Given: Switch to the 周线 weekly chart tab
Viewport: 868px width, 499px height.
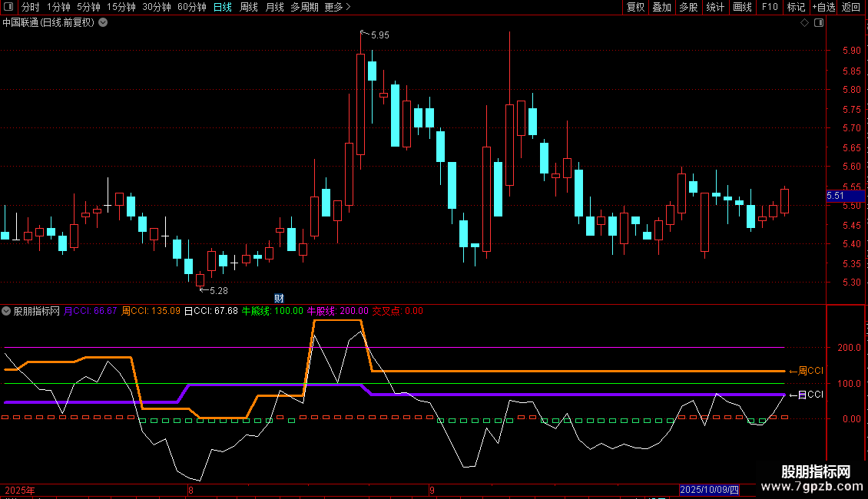Looking at the screenshot, I should coord(249,7).
